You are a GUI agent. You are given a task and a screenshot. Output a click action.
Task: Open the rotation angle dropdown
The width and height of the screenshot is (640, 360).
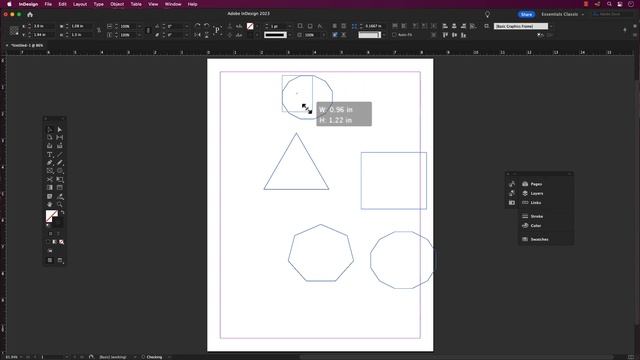pyautogui.click(x=187, y=26)
